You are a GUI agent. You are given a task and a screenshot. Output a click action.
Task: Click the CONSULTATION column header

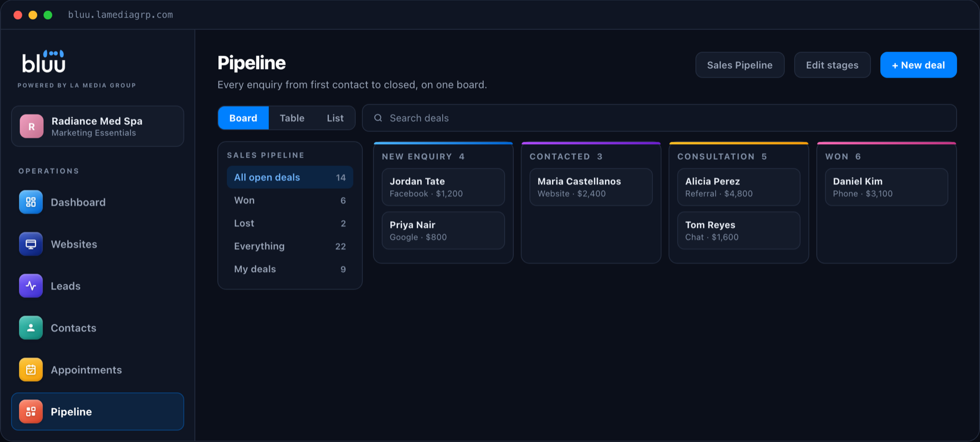click(716, 156)
